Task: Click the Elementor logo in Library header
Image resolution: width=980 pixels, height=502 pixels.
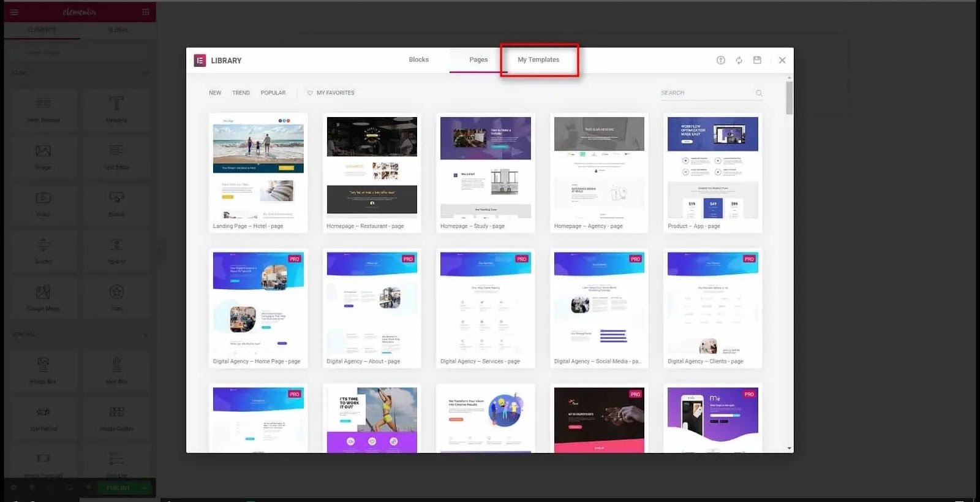Action: [200, 60]
